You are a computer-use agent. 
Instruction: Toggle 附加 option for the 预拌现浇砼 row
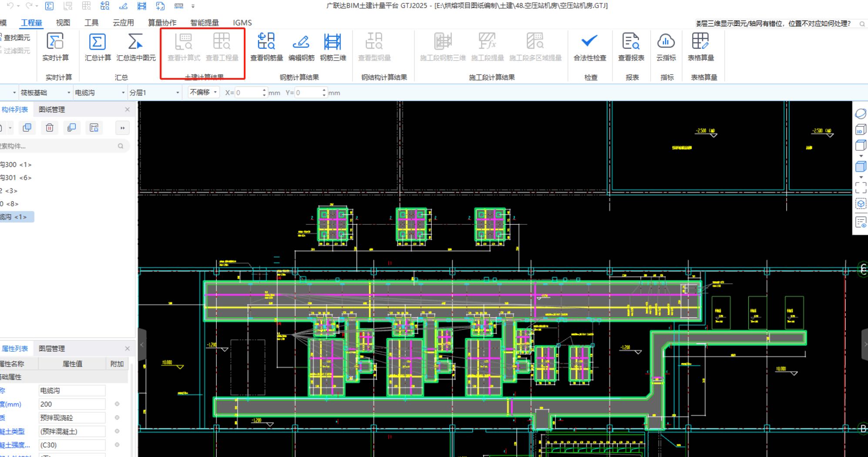coord(117,418)
